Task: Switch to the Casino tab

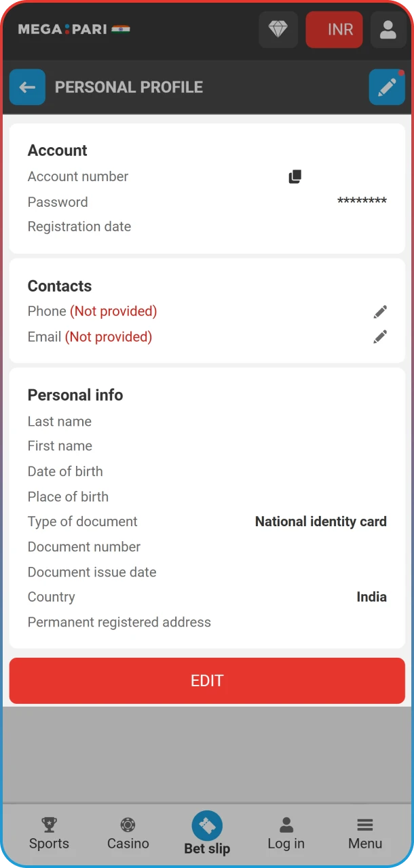Action: tap(128, 834)
